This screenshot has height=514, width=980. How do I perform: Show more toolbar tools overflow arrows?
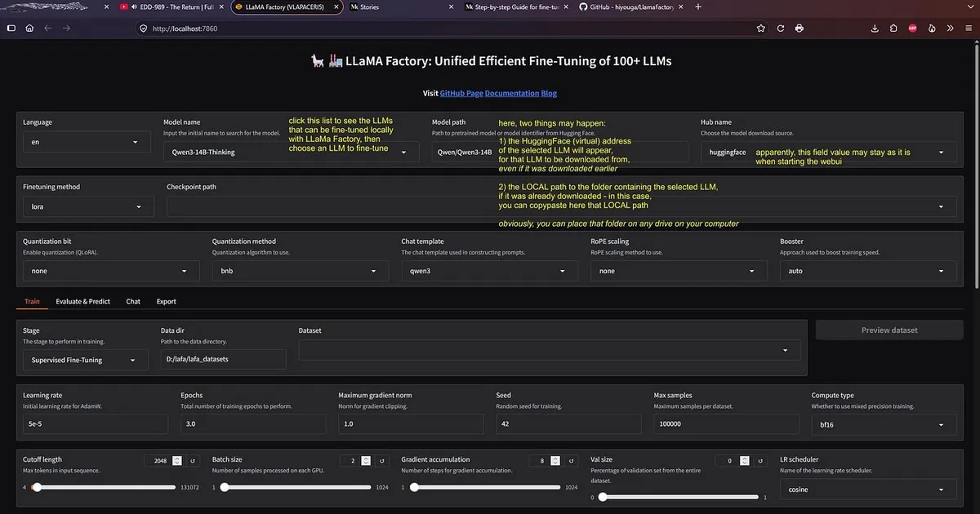[x=950, y=28]
